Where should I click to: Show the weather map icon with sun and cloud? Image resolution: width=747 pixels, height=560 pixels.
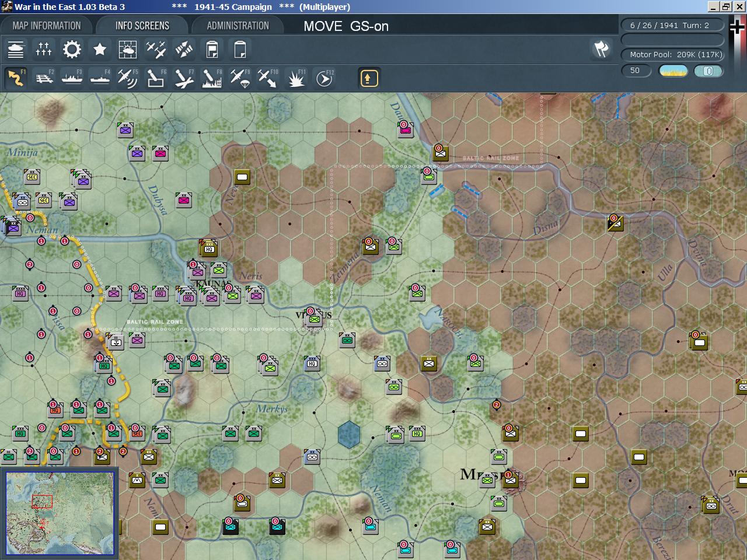tap(128, 49)
